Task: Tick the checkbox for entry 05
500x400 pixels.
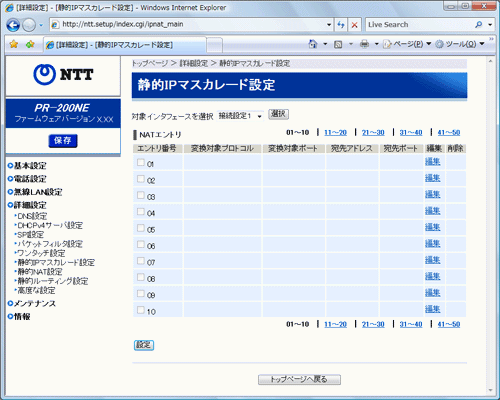Action: pos(141,228)
